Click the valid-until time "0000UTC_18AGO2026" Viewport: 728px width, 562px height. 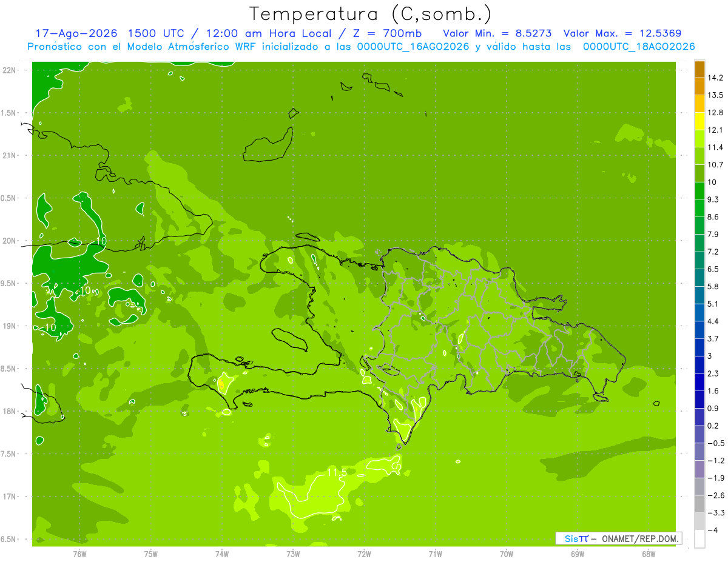point(639,47)
